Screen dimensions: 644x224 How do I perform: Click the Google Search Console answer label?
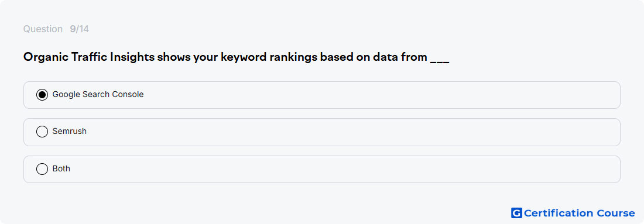[98, 94]
